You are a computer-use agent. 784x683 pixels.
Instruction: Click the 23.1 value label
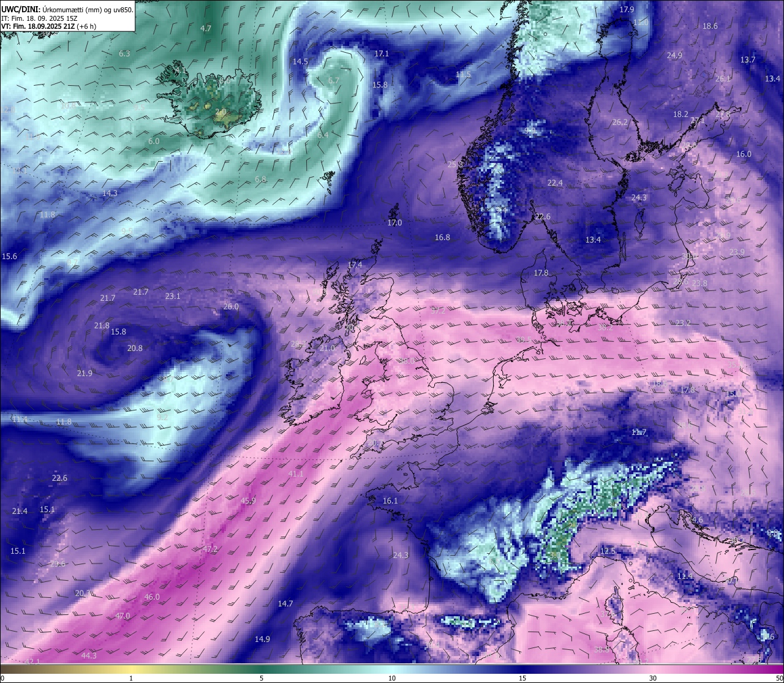(173, 296)
